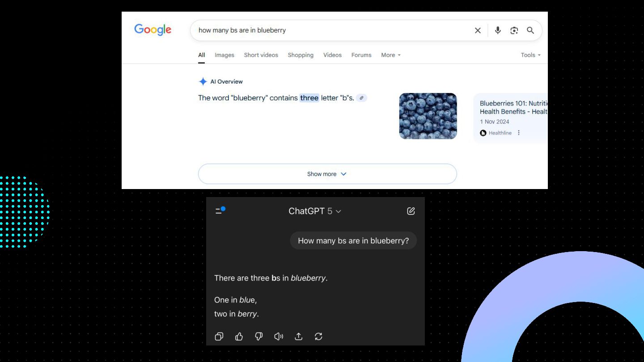644x362 pixels.
Task: Start a new chat with compose icon
Action: tap(411, 211)
